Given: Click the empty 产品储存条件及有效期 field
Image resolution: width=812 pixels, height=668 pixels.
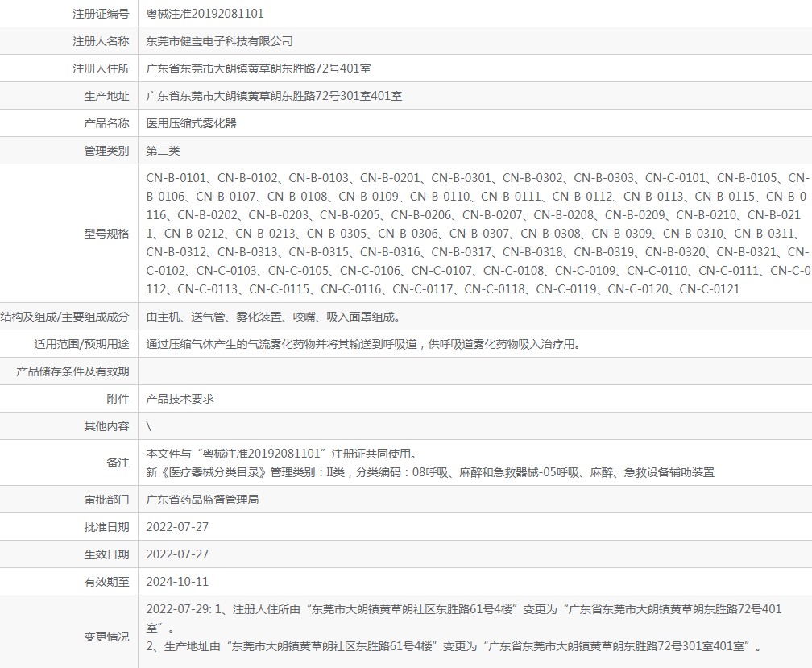Looking at the screenshot, I should [475, 371].
